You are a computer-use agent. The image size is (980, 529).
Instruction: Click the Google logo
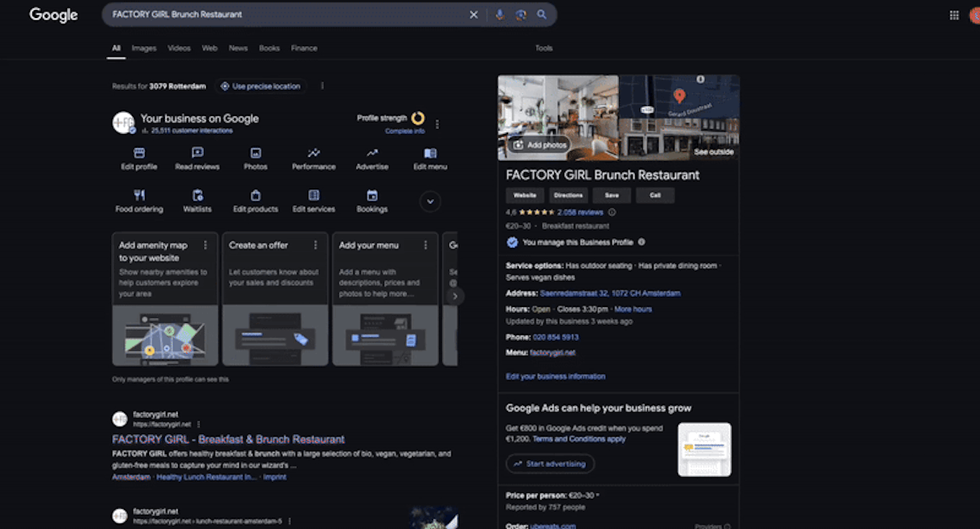click(x=53, y=15)
